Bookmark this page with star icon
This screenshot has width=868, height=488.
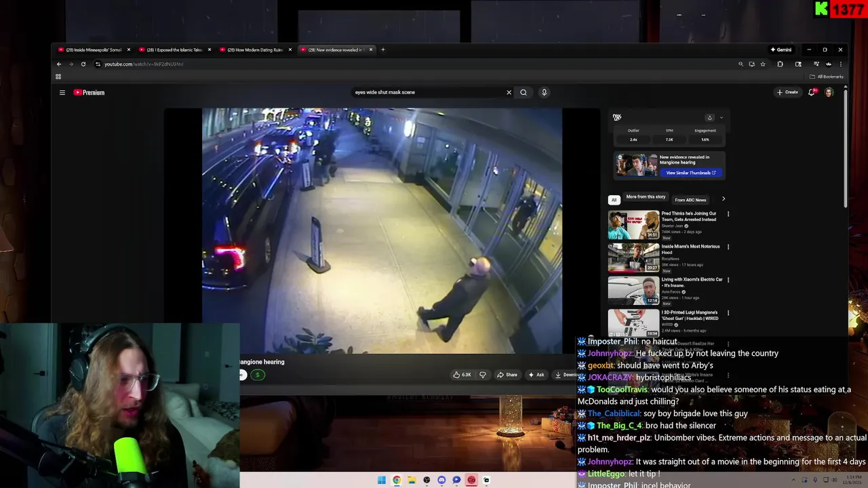point(763,64)
